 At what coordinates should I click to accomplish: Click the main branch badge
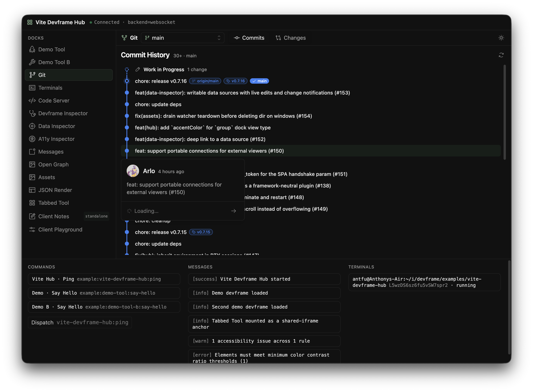coord(259,81)
